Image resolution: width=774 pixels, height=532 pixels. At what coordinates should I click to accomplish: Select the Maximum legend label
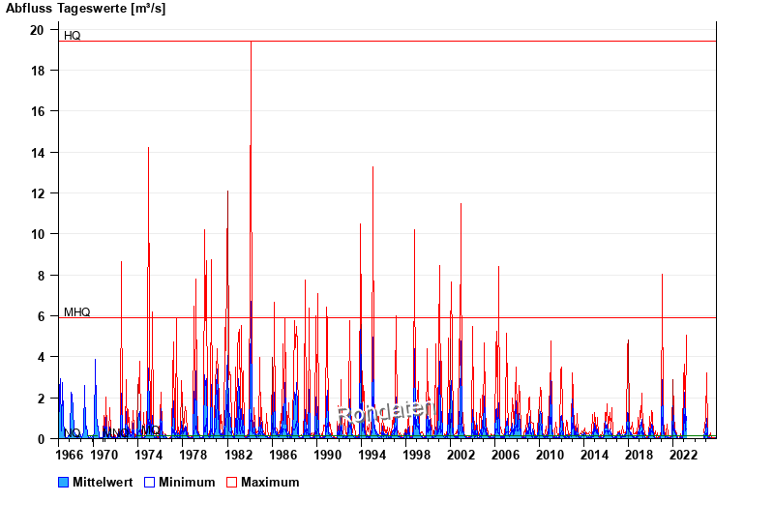click(x=270, y=482)
